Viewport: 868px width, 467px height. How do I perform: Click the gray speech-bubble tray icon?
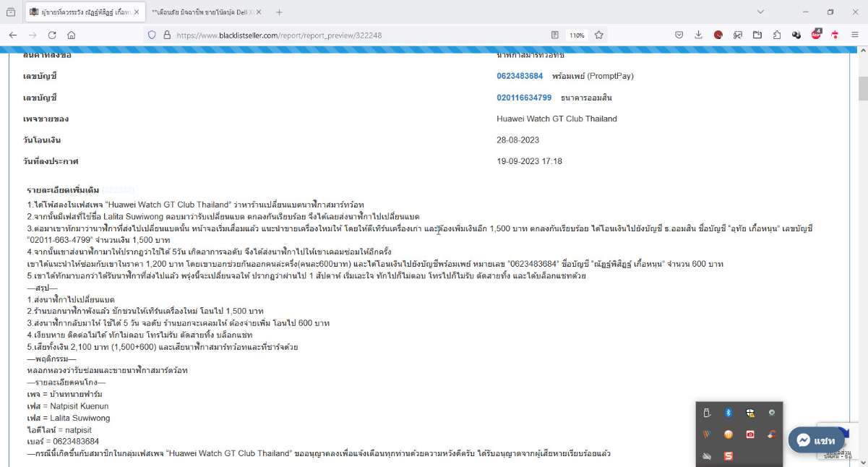pyautogui.click(x=773, y=413)
